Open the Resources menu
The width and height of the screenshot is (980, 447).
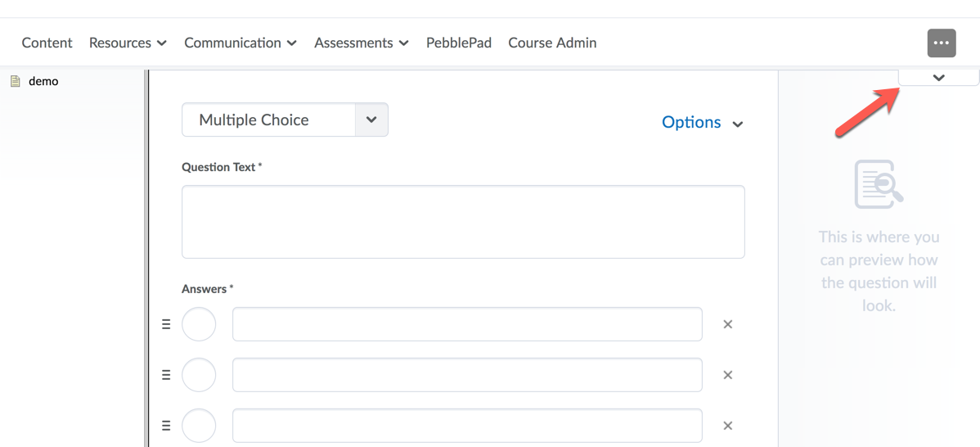[x=128, y=43]
